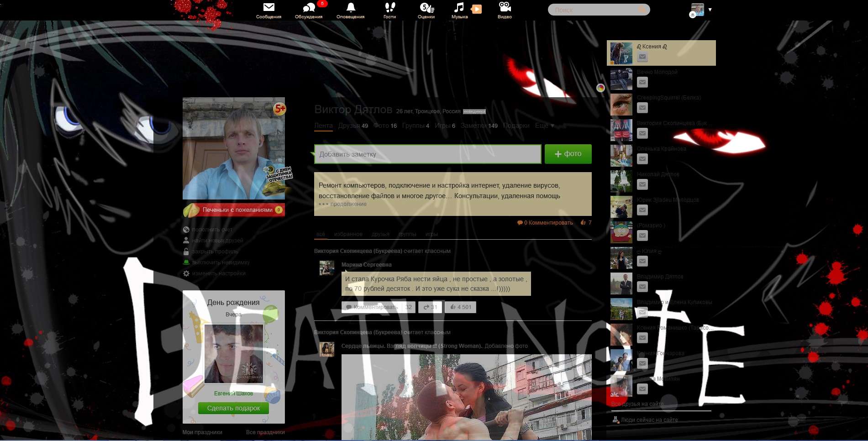This screenshot has width=868, height=441.
Task: Open the Сообщения envelope icon
Action: tap(269, 7)
